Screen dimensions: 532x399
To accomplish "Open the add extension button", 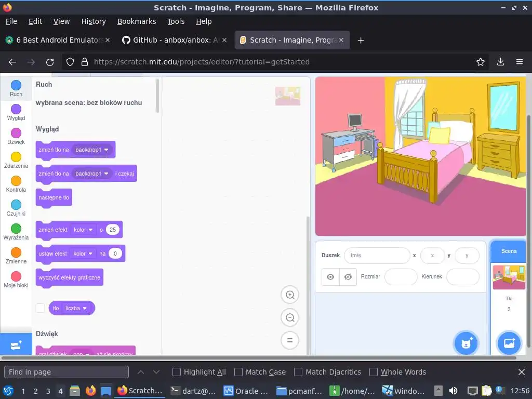I will (x=16, y=345).
